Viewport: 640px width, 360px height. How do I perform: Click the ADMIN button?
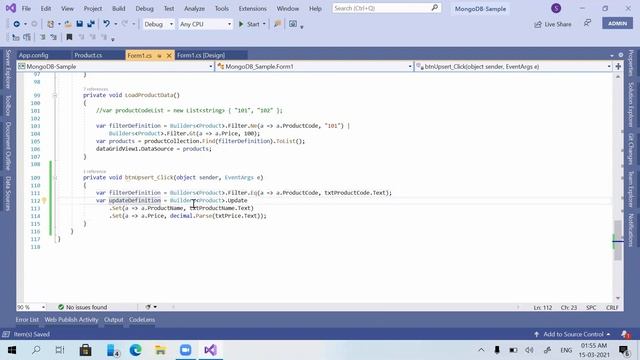[617, 23]
